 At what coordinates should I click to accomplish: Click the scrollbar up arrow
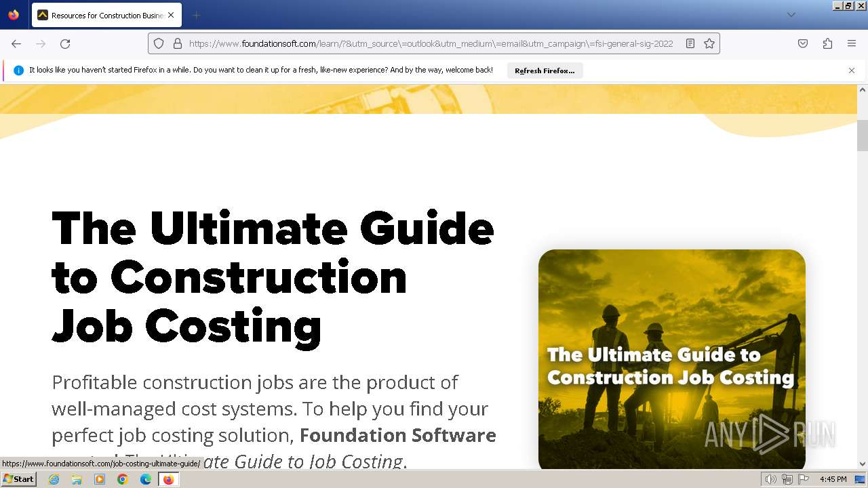863,89
